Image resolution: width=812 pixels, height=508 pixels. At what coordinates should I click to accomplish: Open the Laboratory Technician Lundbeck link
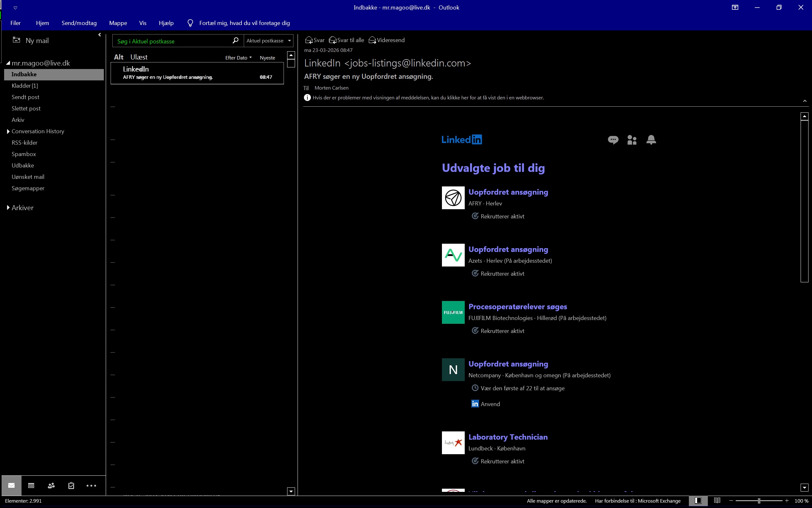[508, 437]
